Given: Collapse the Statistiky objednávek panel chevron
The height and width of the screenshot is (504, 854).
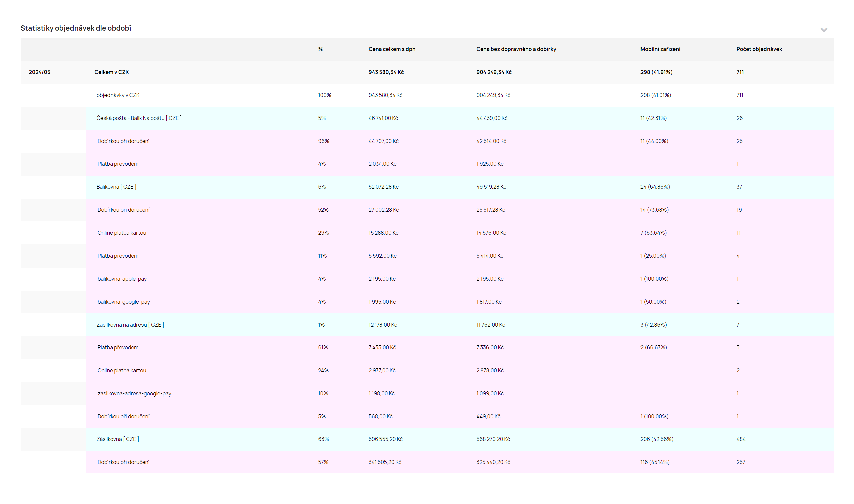Looking at the screenshot, I should tap(824, 30).
